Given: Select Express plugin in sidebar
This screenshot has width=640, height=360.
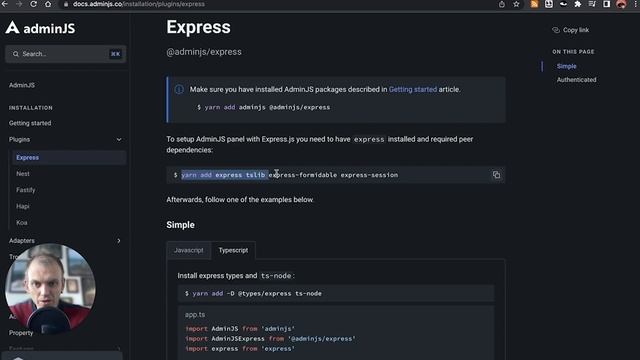Looking at the screenshot, I should point(69,158).
